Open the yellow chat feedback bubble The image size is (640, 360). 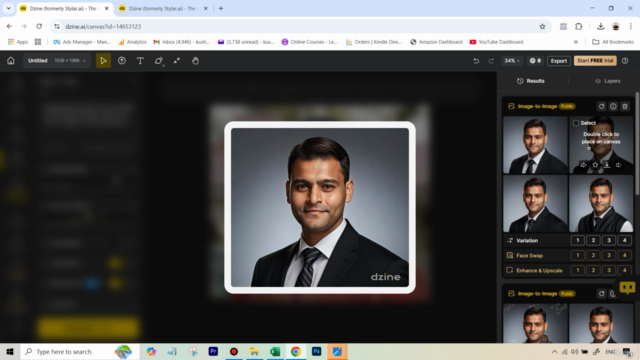(x=627, y=288)
